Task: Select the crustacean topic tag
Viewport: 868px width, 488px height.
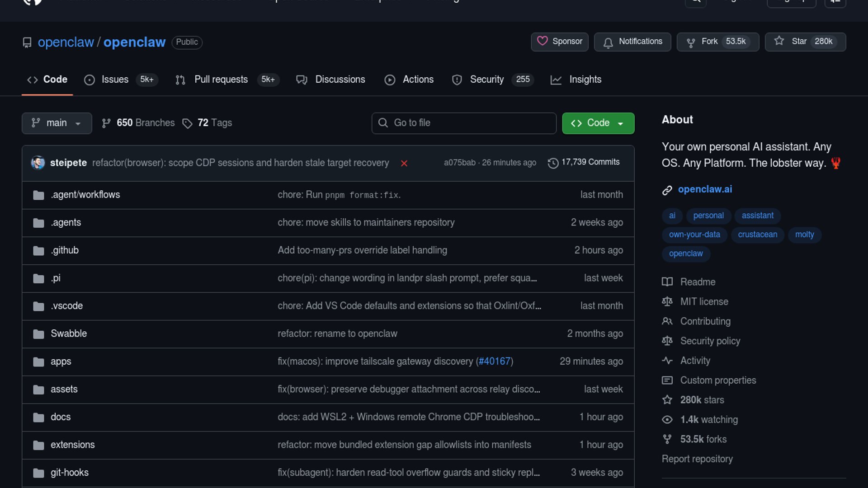Action: coord(757,235)
